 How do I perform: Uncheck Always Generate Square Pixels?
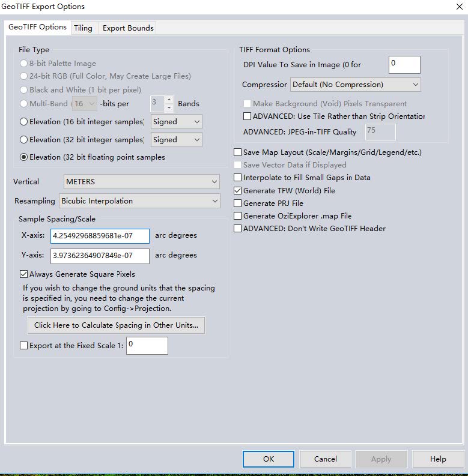click(24, 274)
